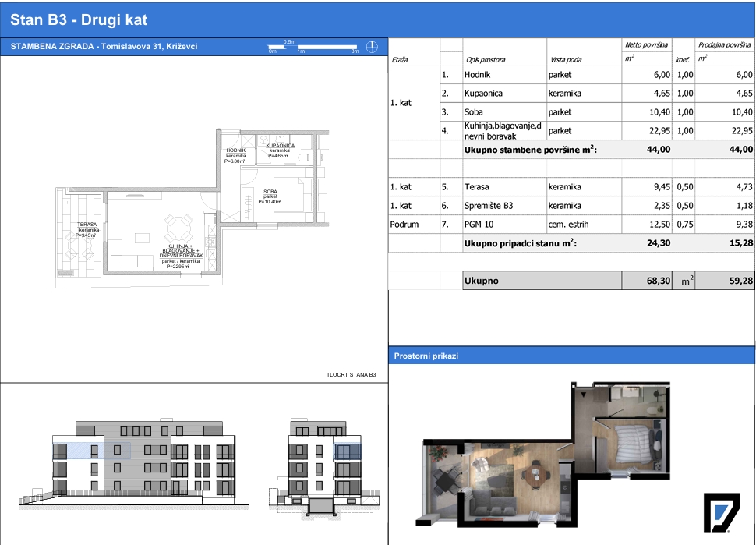Click the final 'Ukupno' row label
756x545 pixels.
481,281
